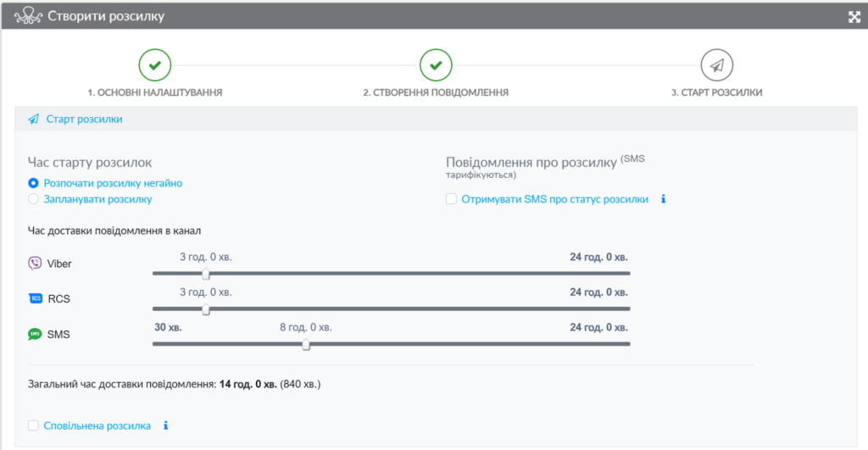The image size is (868, 450).
Task: Open the Старт розсилки step label
Action: coord(716,92)
